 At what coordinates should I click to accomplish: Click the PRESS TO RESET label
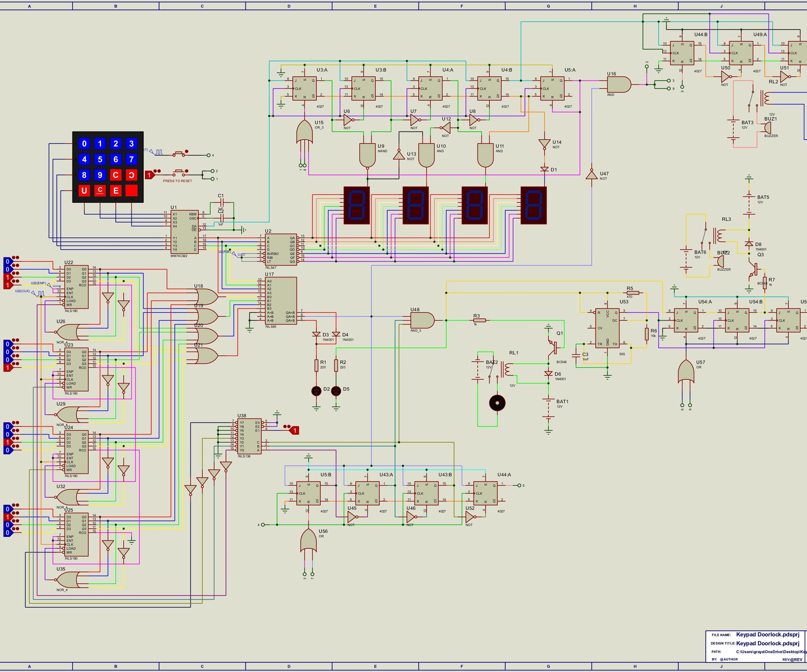click(177, 181)
